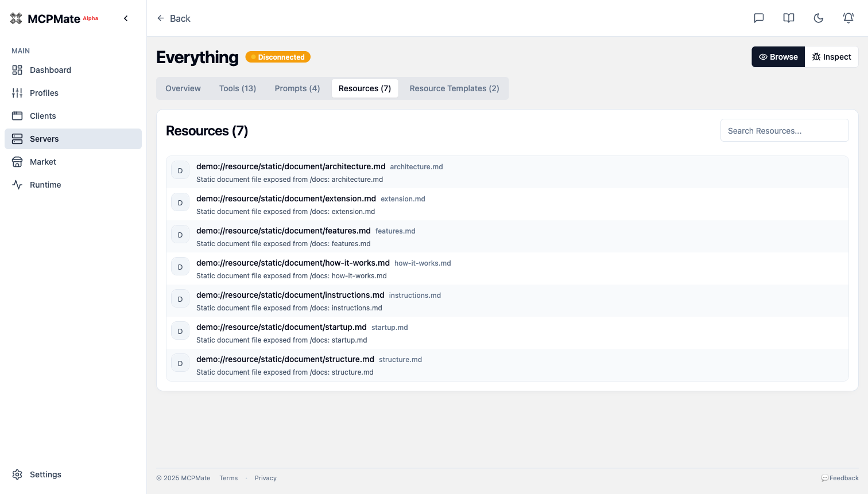The width and height of the screenshot is (868, 494).
Task: Open the documentation book icon
Action: pyautogui.click(x=789, y=18)
